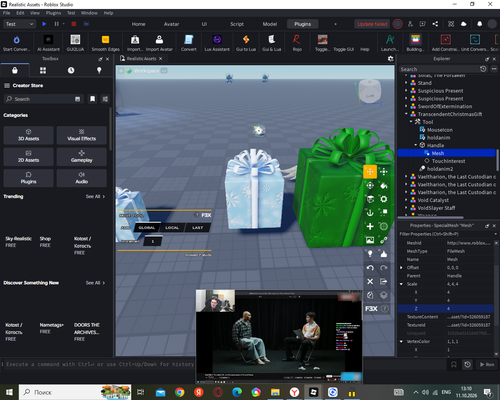The width and height of the screenshot is (500, 400).
Task: Select the LAST axis option
Action: [x=198, y=228]
